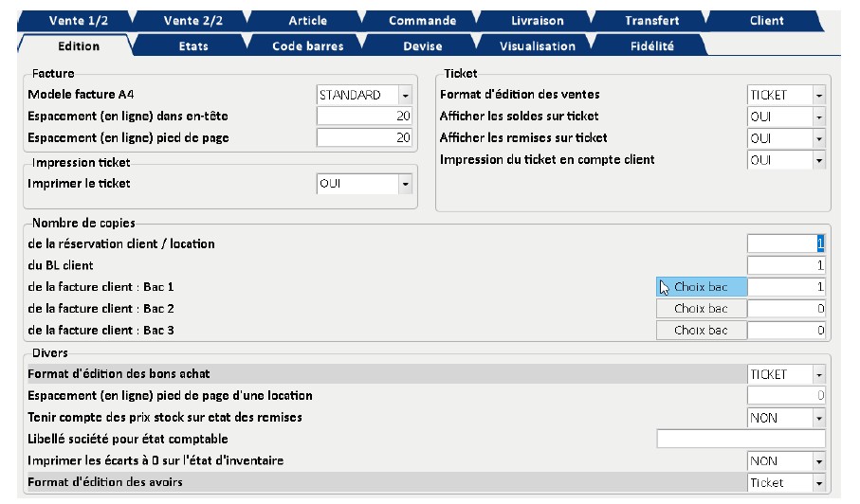Click Choix bac button for Bac 3
The width and height of the screenshot is (860, 504).
tap(701, 330)
